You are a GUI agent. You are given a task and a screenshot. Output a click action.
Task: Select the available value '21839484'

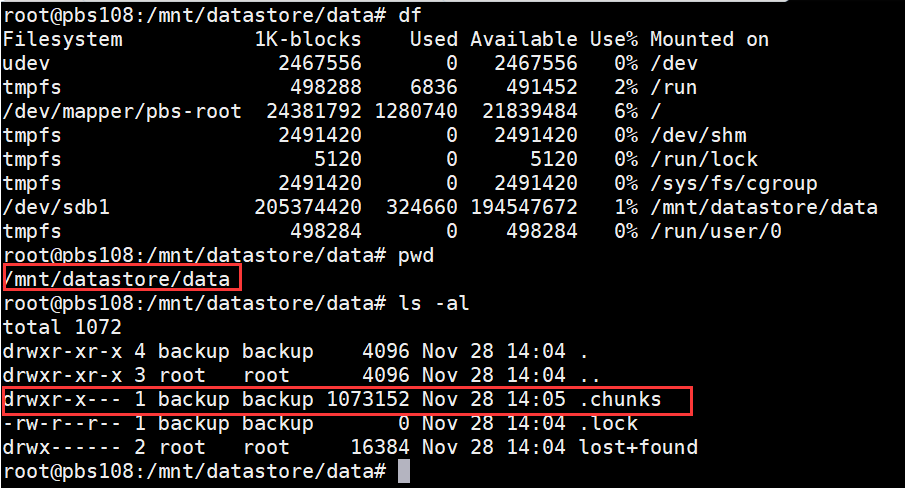pos(530,111)
